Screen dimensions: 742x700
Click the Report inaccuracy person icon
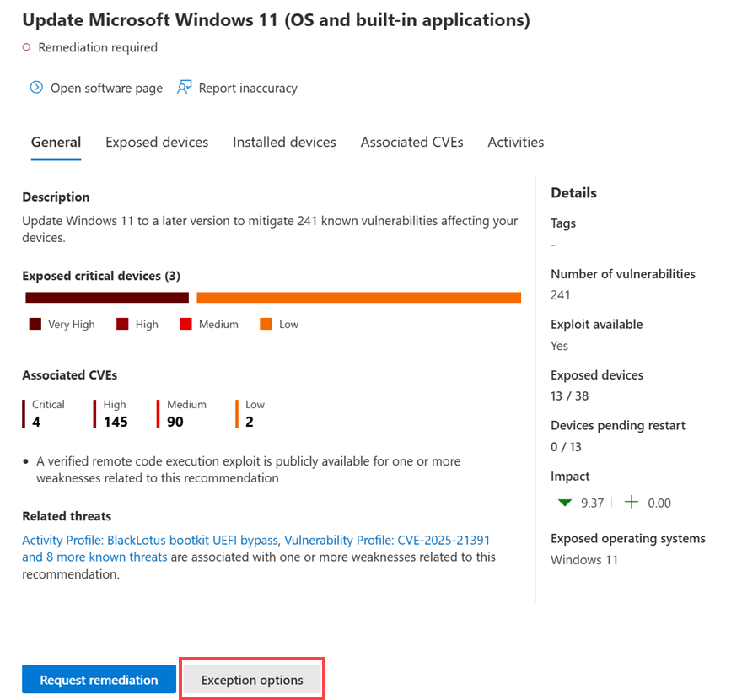point(184,88)
